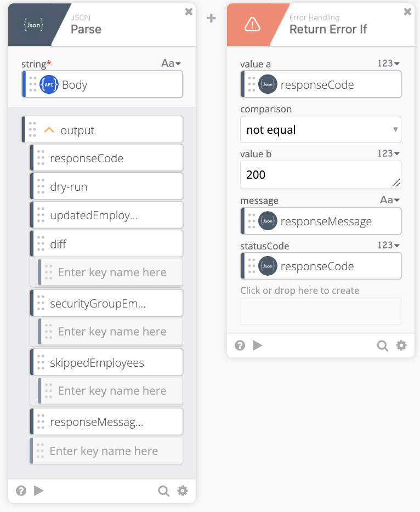The width and height of the screenshot is (420, 512).
Task: Open the message field type dropdown Aa
Action: 390,200
